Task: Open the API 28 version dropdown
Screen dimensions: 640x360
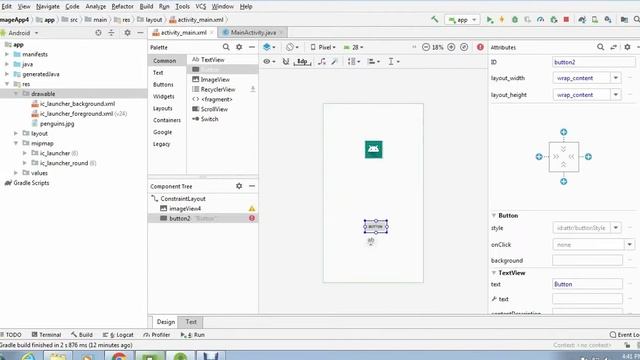Action: click(353, 47)
